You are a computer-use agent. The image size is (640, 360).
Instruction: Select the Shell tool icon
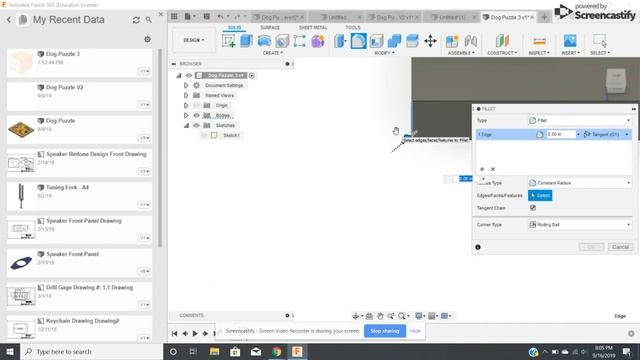tap(376, 41)
